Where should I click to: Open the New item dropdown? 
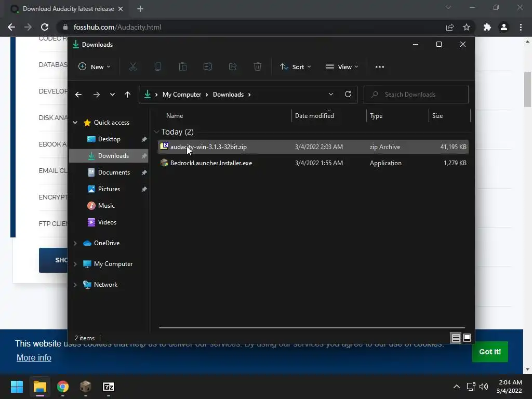point(95,67)
